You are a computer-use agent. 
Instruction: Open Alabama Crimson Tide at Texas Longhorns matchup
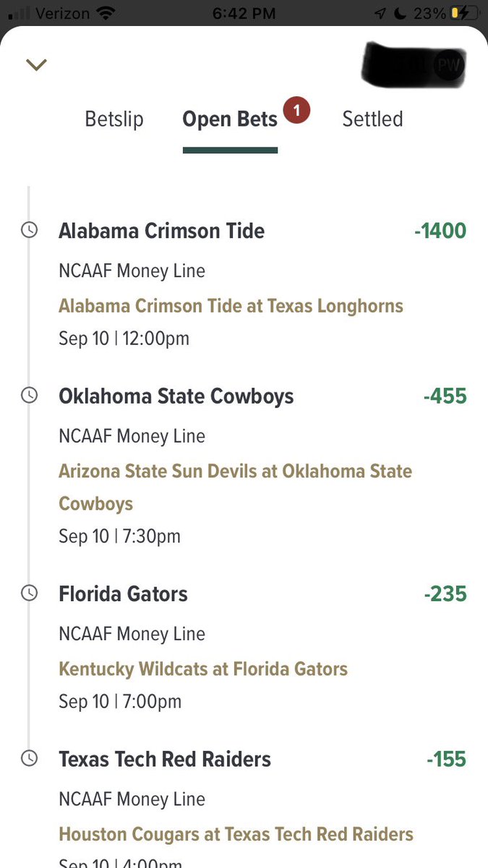[231, 305]
